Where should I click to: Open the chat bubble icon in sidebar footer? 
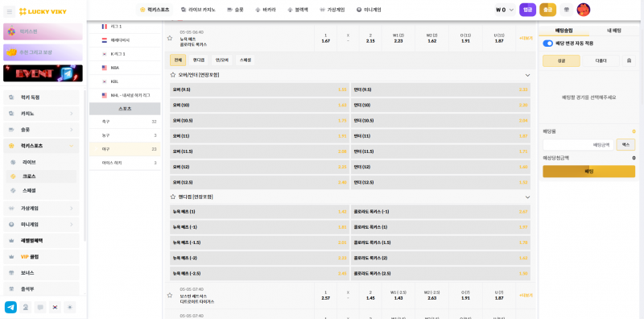(40, 307)
